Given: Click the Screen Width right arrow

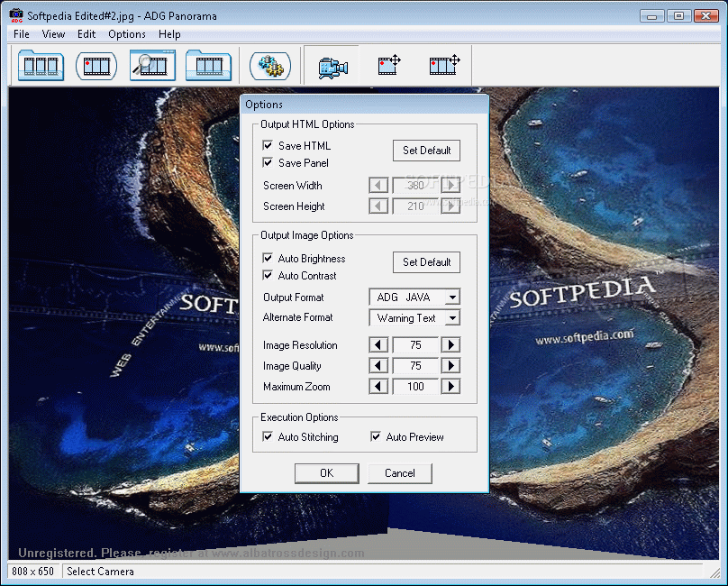Looking at the screenshot, I should (x=450, y=186).
